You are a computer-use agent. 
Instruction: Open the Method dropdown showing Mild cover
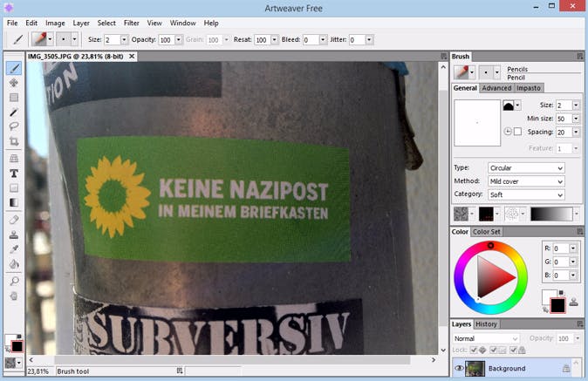(x=526, y=181)
